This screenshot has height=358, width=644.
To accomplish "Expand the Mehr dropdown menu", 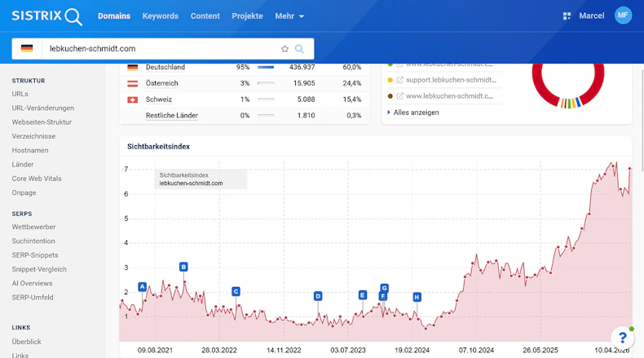I will pos(289,16).
